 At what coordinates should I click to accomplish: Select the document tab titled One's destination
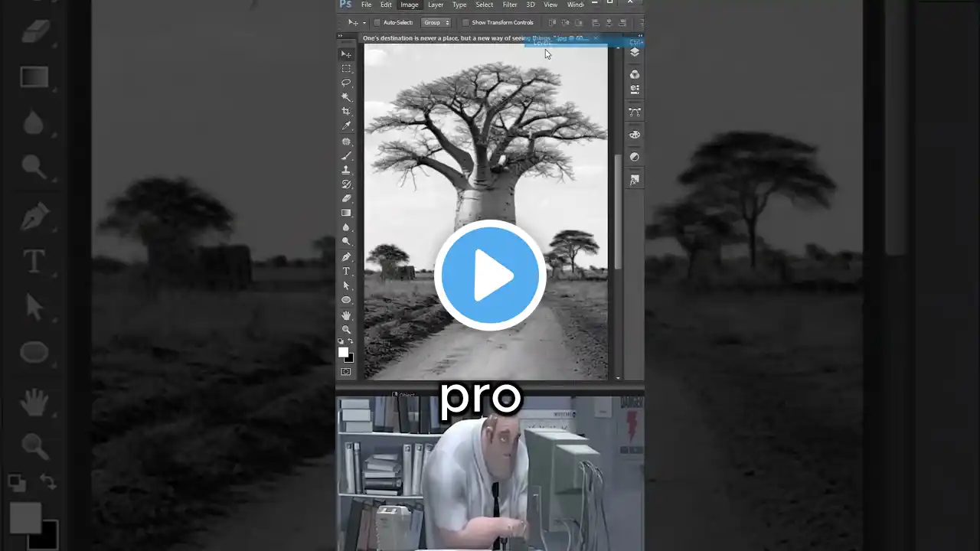pyautogui.click(x=475, y=38)
